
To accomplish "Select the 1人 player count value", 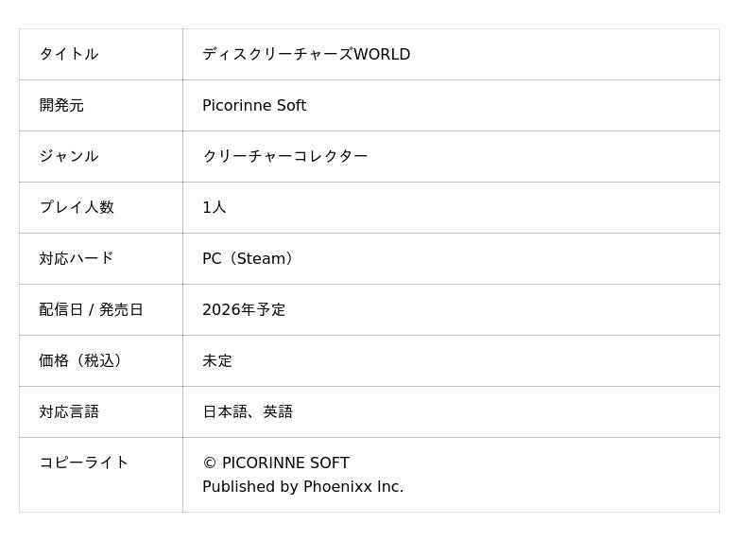I will [215, 207].
